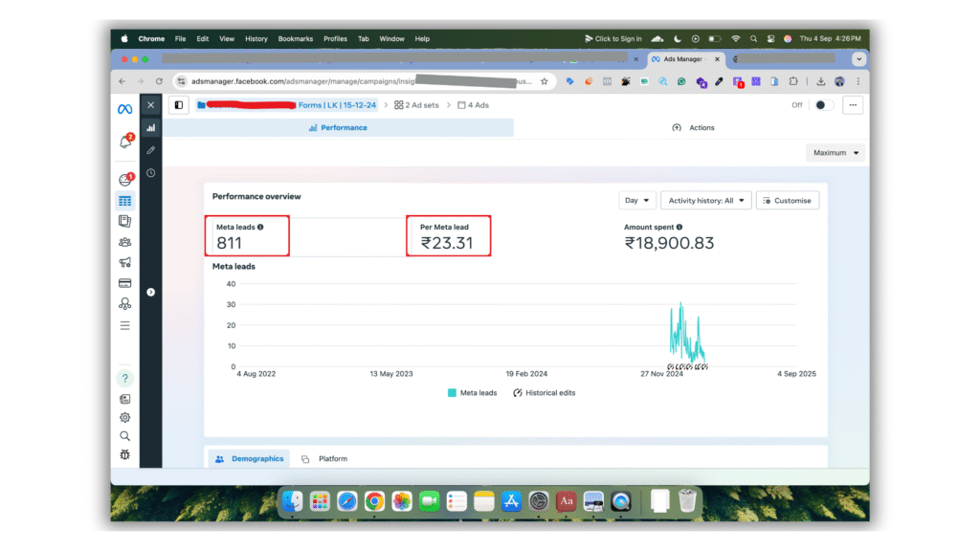Image resolution: width=980 pixels, height=551 pixels.
Task: Open the notifications bell in sidebar
Action: point(124,143)
